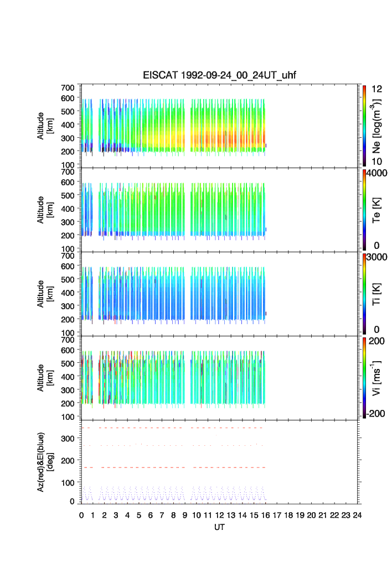This screenshot has width=392, height=588.
Task: Click UT axis tick label "9"
Action: [185, 515]
